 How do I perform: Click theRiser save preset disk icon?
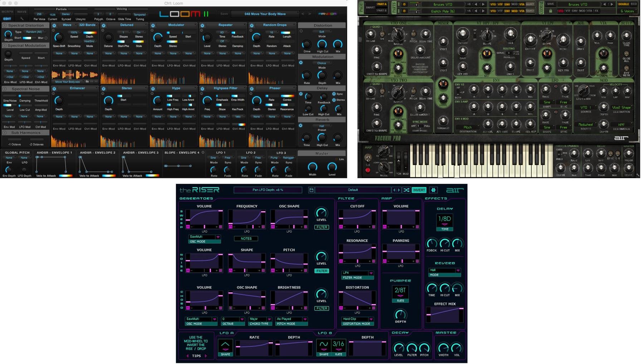[x=311, y=190]
